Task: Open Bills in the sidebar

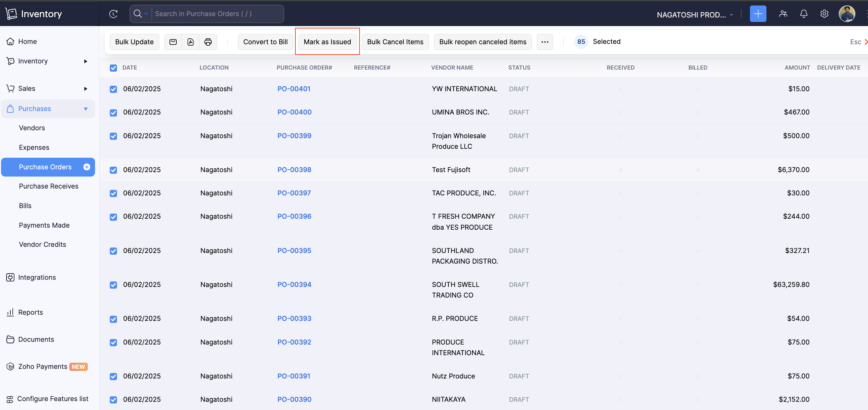Action: (25, 206)
